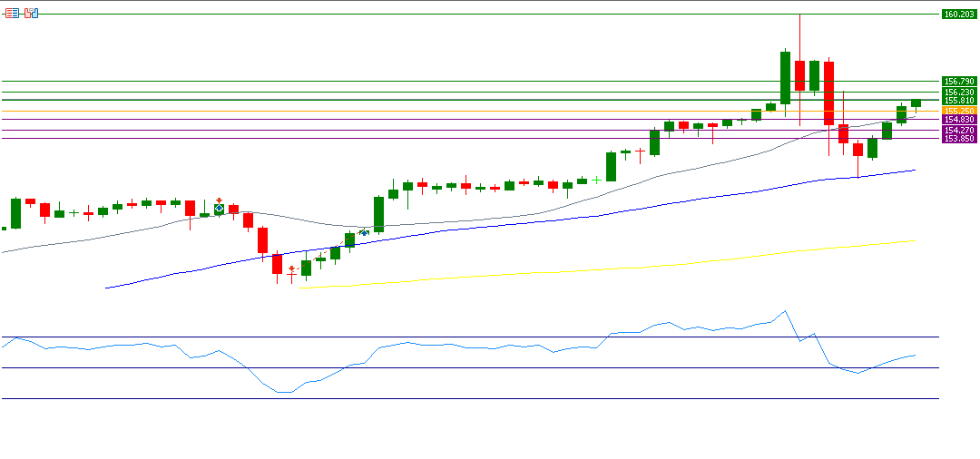Click the red arrow at the chart's lowest candle
The height and width of the screenshot is (459, 980).
point(291,269)
